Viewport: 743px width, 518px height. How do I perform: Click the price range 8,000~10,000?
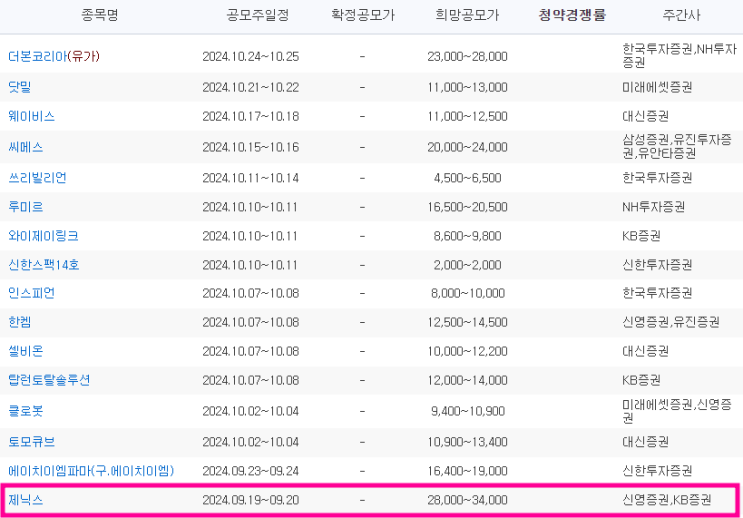point(467,293)
